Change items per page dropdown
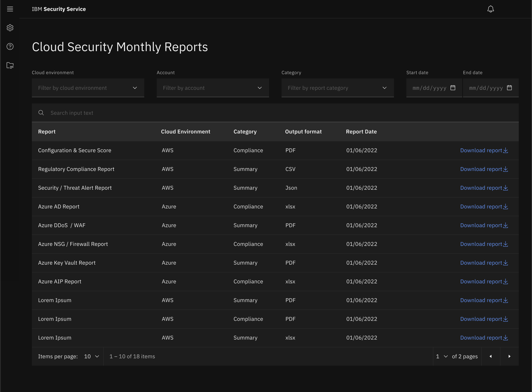532x392 pixels. click(x=91, y=356)
